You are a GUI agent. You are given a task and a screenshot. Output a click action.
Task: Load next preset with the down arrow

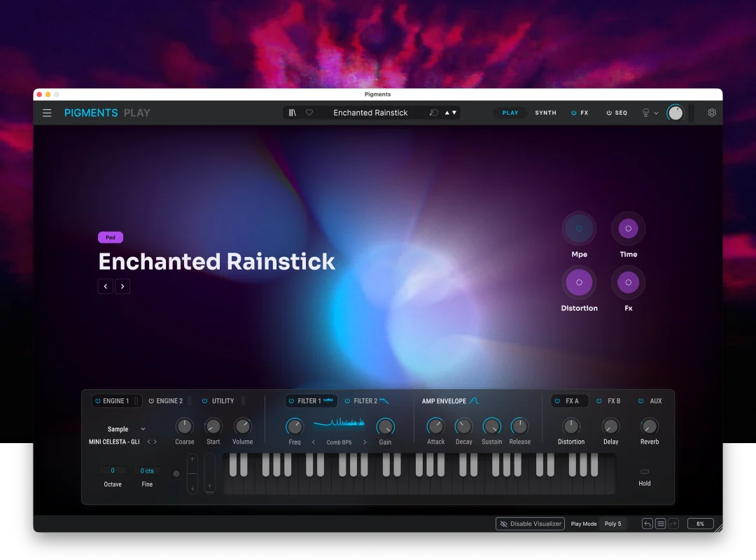pos(454,113)
